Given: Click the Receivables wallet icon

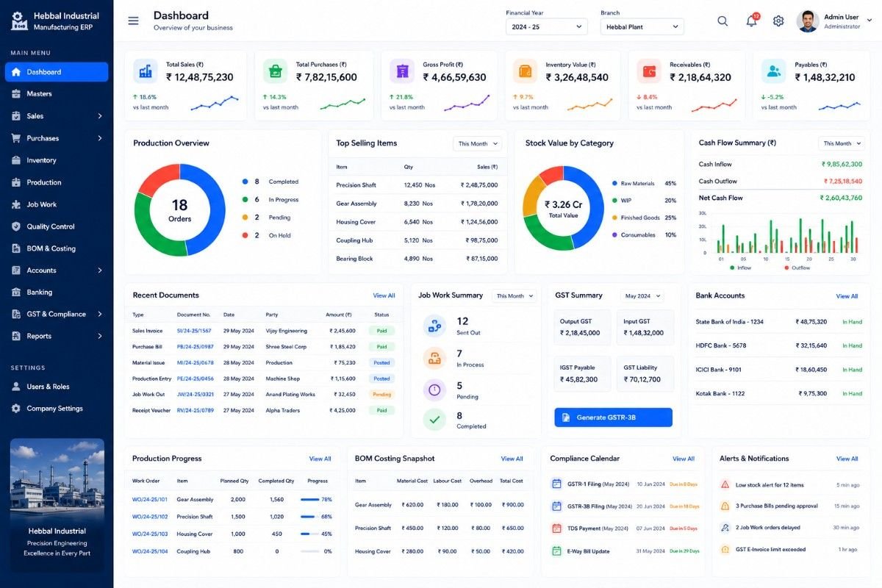Looking at the screenshot, I should [649, 71].
